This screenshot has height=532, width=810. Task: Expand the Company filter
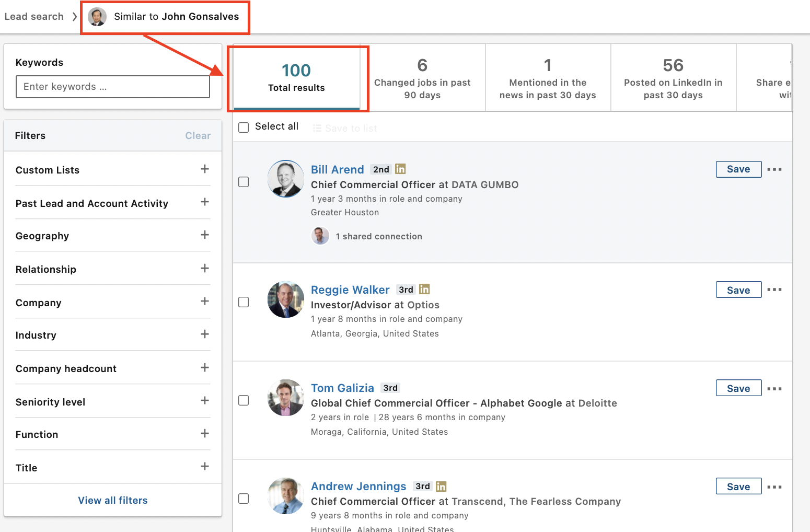[205, 301]
